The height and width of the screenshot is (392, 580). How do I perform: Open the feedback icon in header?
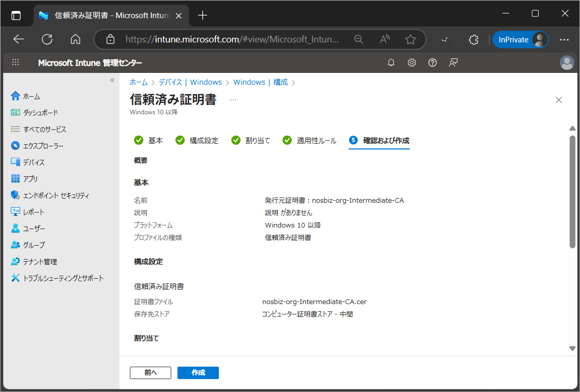tap(453, 63)
